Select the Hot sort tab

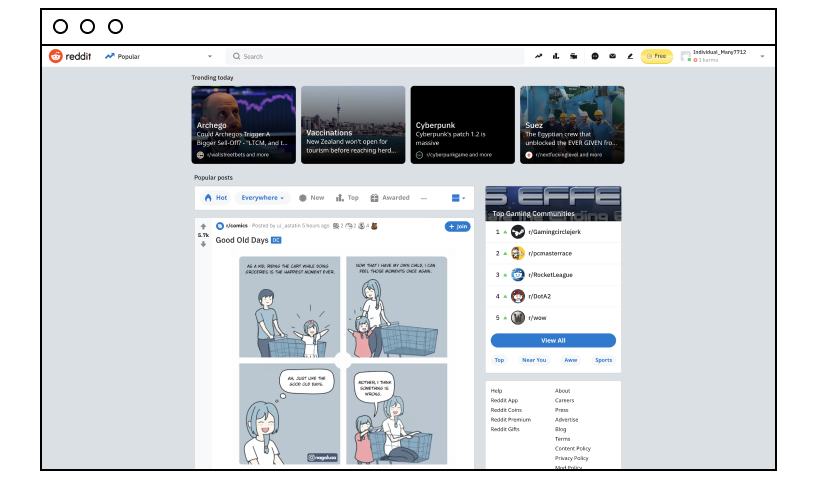[x=216, y=198]
